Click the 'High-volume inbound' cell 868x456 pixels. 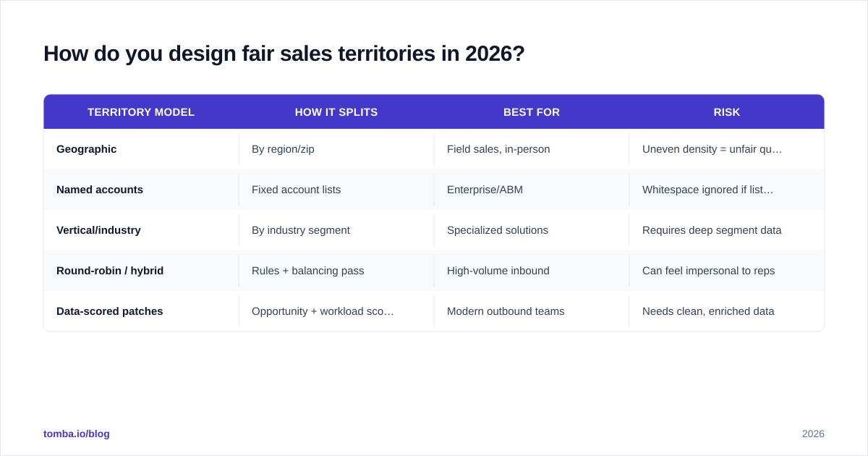[x=532, y=271]
